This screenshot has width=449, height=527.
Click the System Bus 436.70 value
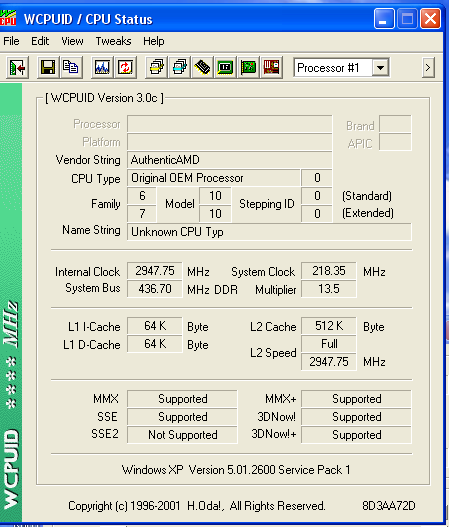(155, 289)
